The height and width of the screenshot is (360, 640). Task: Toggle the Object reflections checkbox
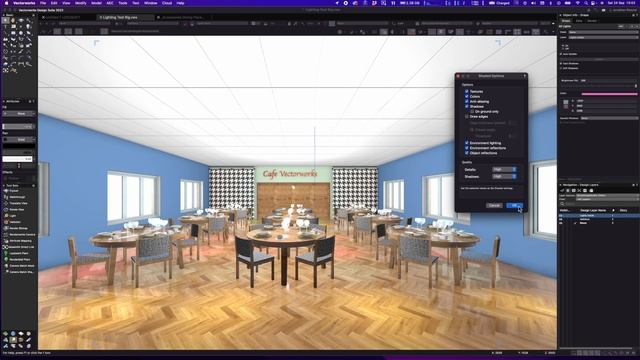(x=467, y=153)
